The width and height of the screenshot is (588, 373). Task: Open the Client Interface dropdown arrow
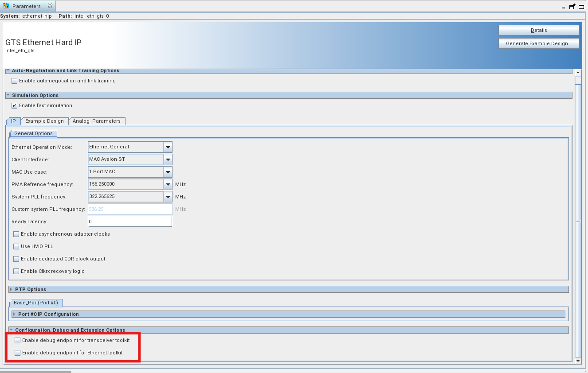tap(168, 159)
